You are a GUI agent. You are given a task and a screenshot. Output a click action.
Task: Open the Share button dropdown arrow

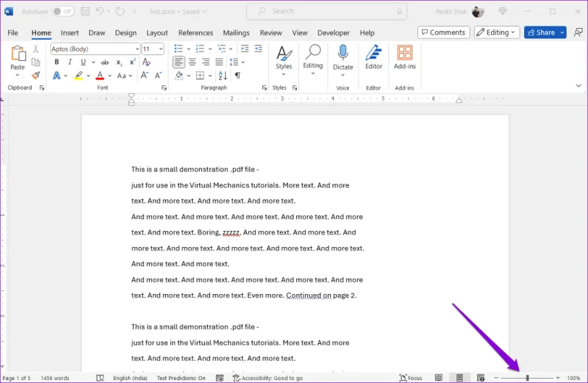562,32
